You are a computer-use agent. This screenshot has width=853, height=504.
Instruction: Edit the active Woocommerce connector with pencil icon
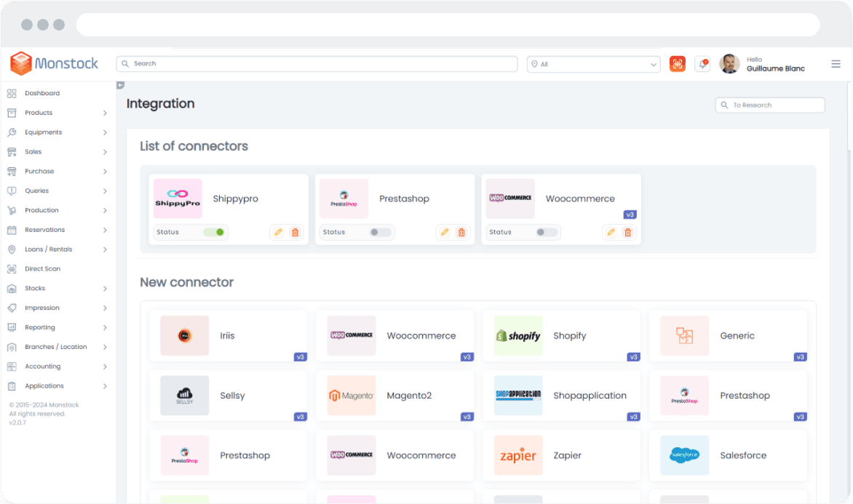click(611, 232)
